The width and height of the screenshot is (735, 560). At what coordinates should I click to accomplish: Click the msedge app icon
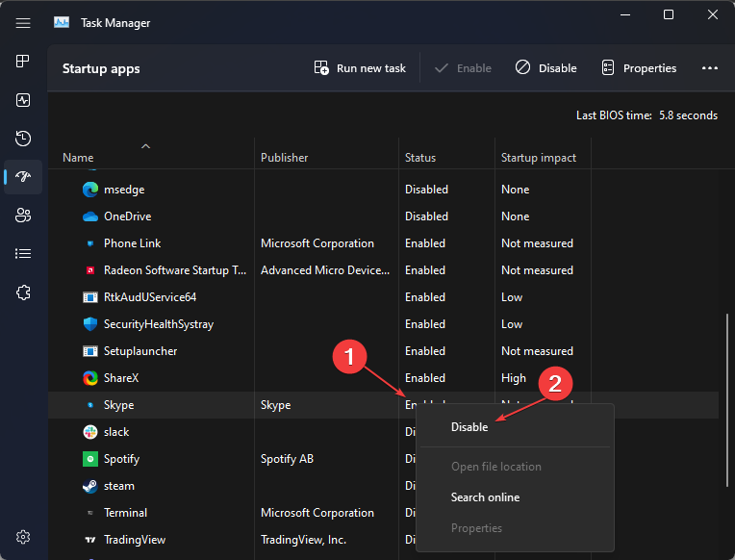pyautogui.click(x=90, y=190)
